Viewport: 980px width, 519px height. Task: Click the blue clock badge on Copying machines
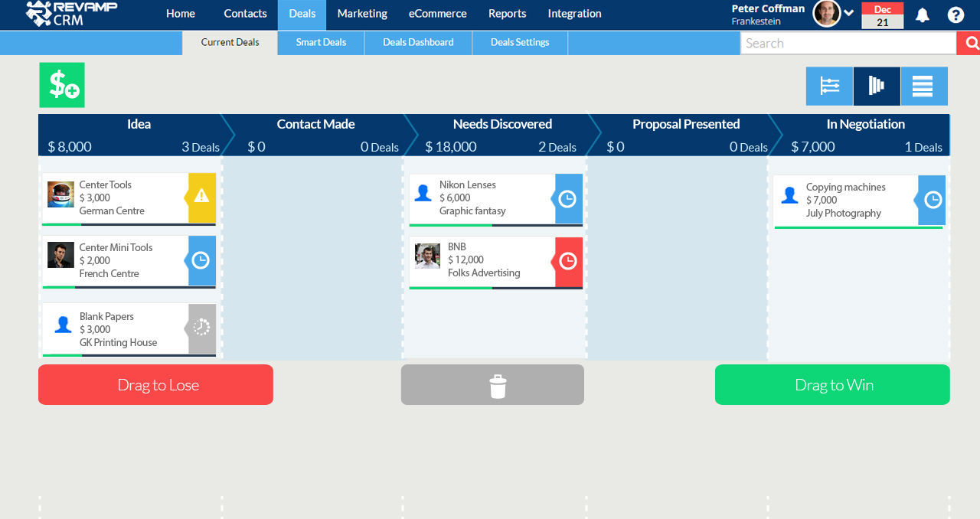tap(931, 200)
